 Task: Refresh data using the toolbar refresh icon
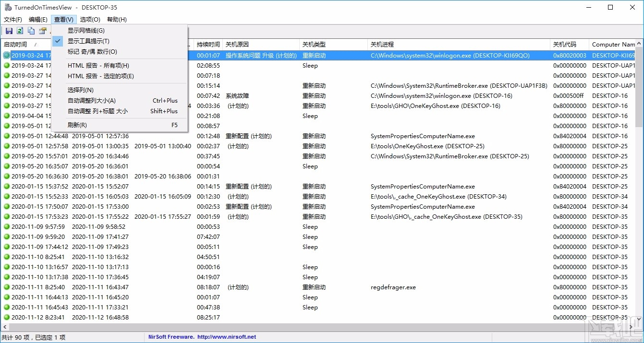(x=20, y=31)
